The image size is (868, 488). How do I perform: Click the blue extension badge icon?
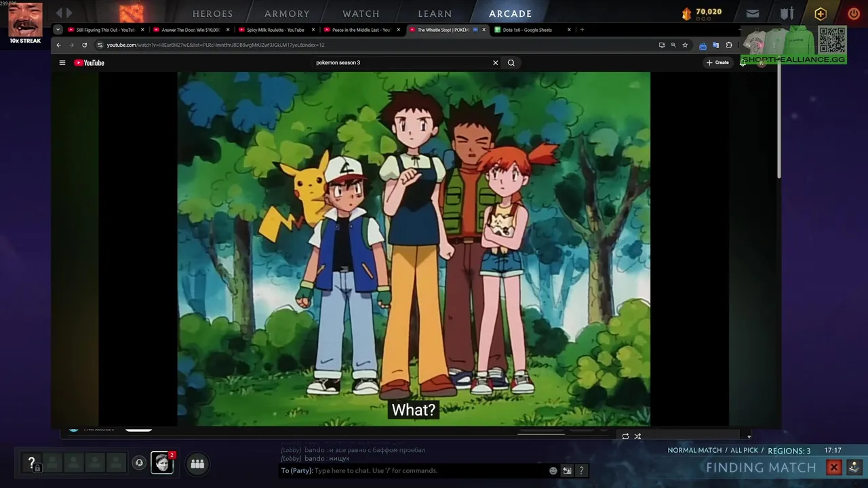pyautogui.click(x=703, y=45)
